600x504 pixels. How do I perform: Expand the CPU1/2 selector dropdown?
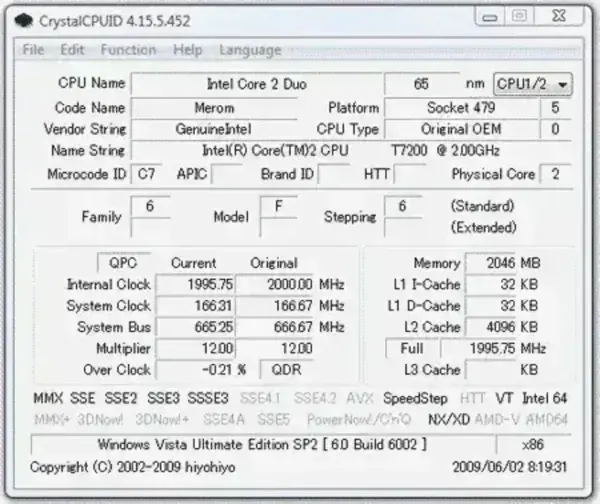pos(533,84)
